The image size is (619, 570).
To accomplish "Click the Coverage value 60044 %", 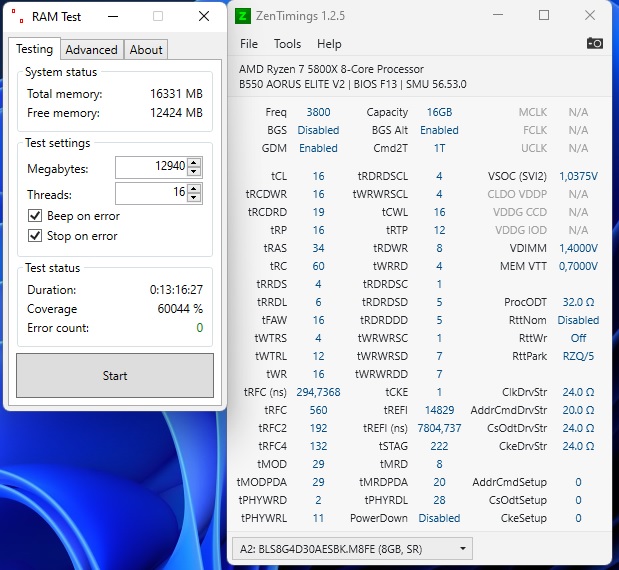I will coord(180,309).
